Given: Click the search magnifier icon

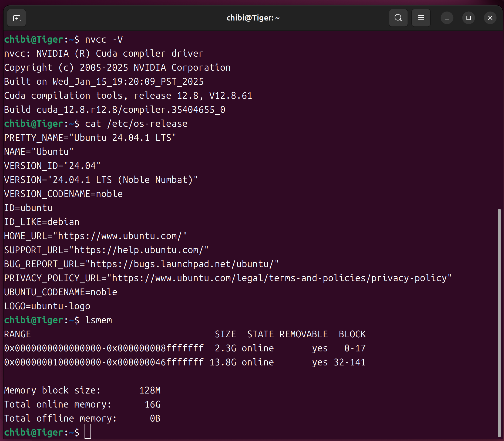Looking at the screenshot, I should point(398,18).
